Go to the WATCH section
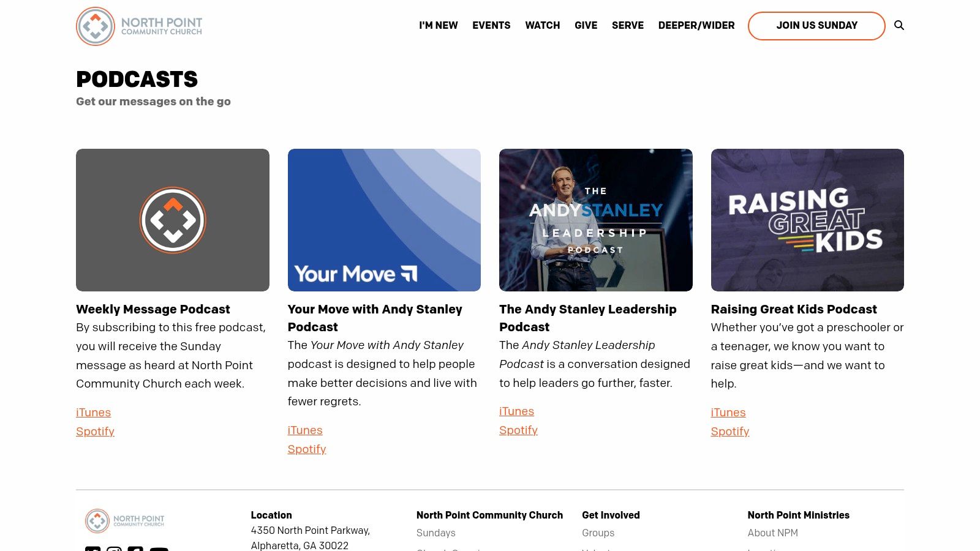Image resolution: width=980 pixels, height=551 pixels. point(542,26)
